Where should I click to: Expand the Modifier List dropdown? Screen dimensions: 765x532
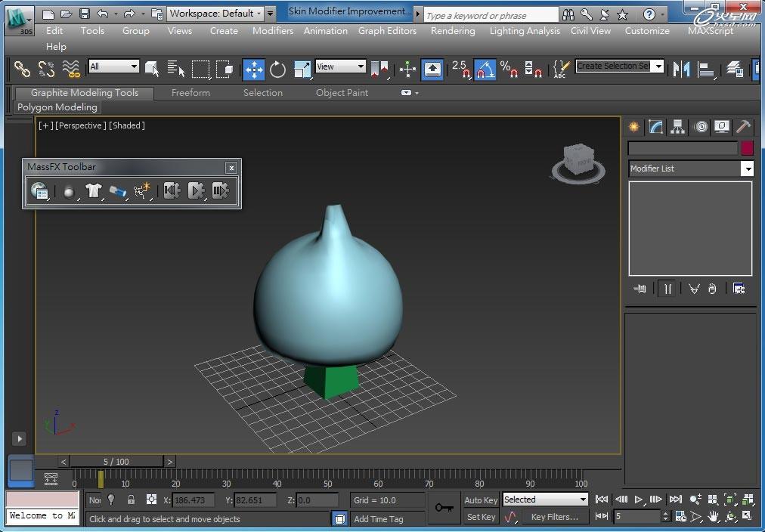click(x=747, y=169)
